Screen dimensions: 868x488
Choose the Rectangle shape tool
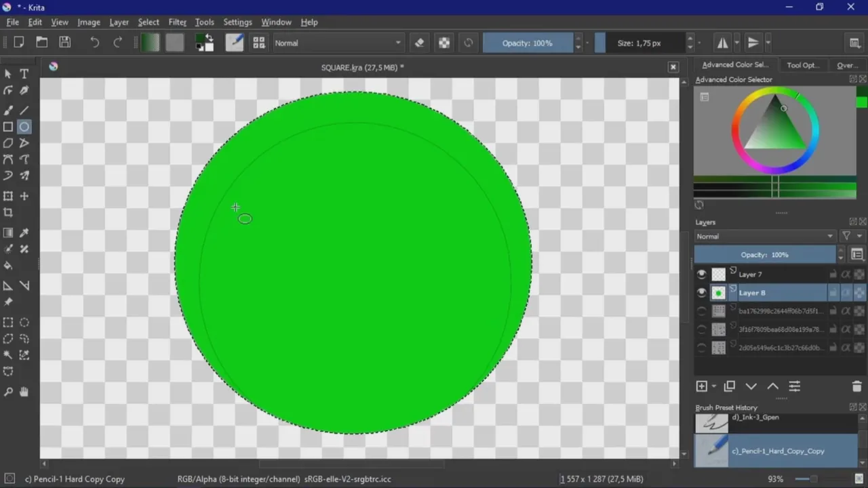click(x=8, y=127)
